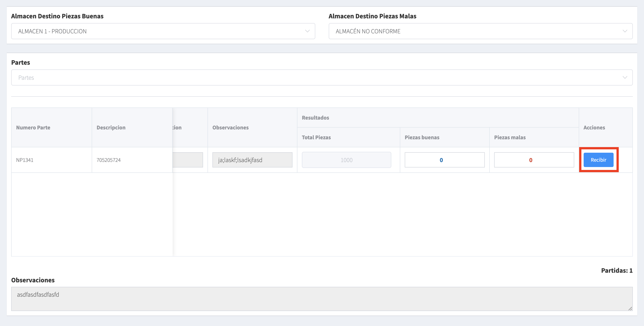Click the Piezas buenas column header
Screen dimensions: 644x326
coord(422,137)
